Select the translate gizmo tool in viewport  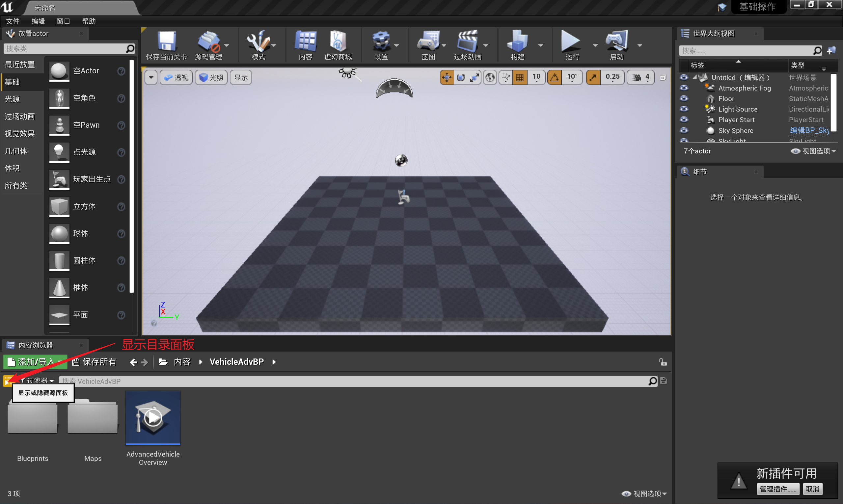tap(447, 77)
